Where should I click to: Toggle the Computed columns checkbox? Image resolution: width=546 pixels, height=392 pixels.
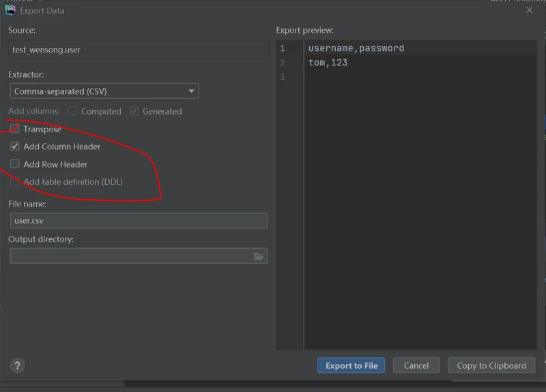72,111
